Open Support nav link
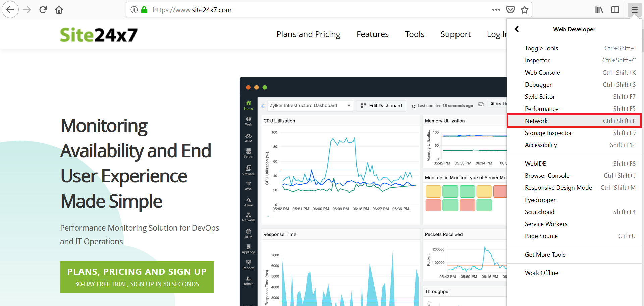The image size is (644, 306). (x=455, y=34)
